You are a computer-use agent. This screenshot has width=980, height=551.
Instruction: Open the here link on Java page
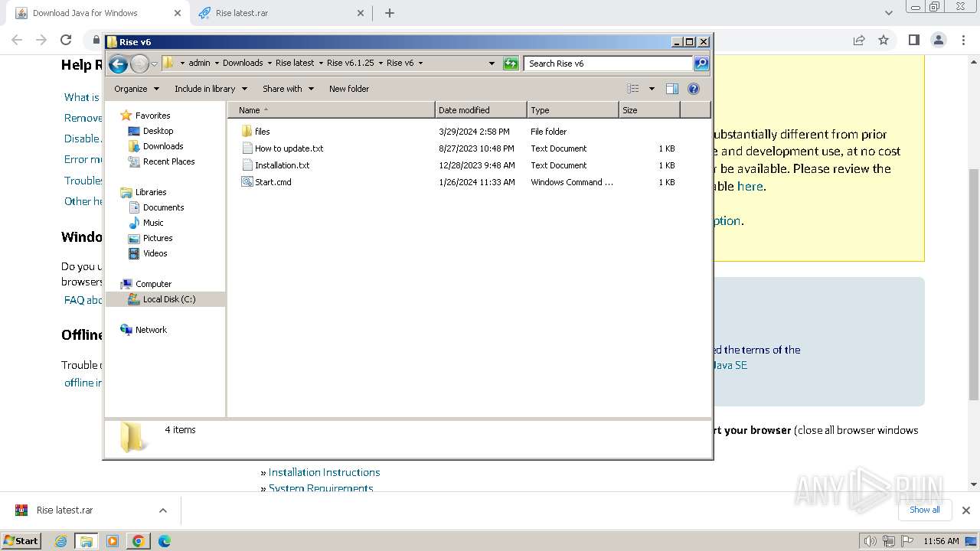click(x=750, y=186)
